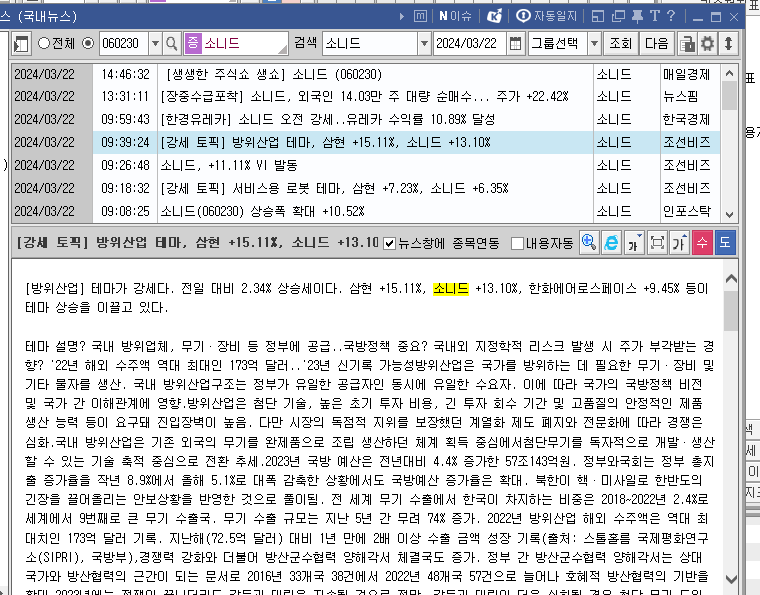
Task: Click the zoom-in magnifier on article bar
Action: click(589, 243)
